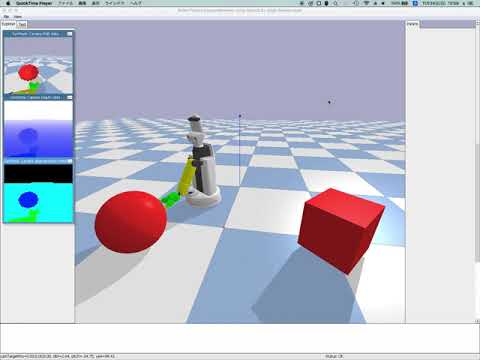Open the simulator's View menu

point(18,16)
